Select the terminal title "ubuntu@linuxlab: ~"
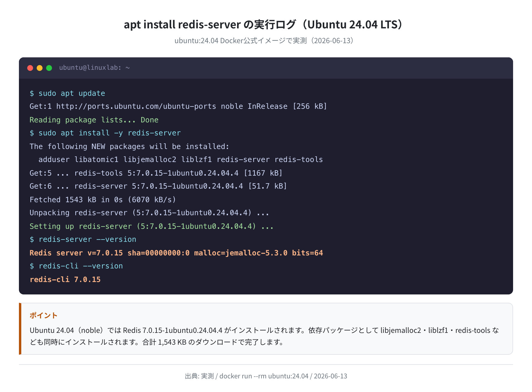This screenshot has height=392, width=532. [x=95, y=68]
